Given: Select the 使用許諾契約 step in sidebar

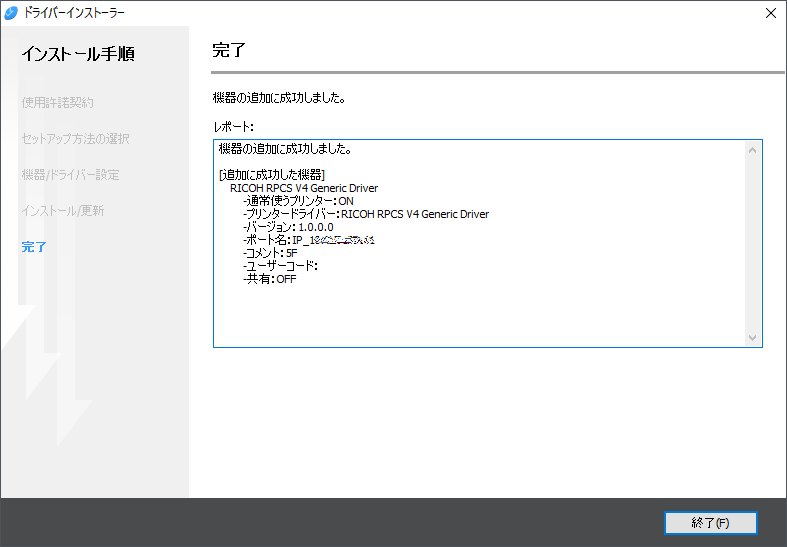Looking at the screenshot, I should coord(57,102).
